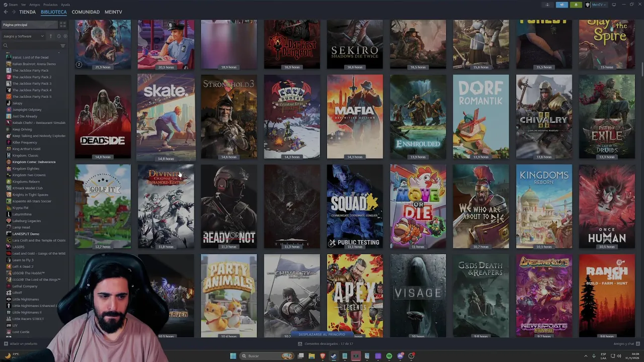Open the Ayuda menu
Screen dimensions: 644x362
tap(65, 5)
